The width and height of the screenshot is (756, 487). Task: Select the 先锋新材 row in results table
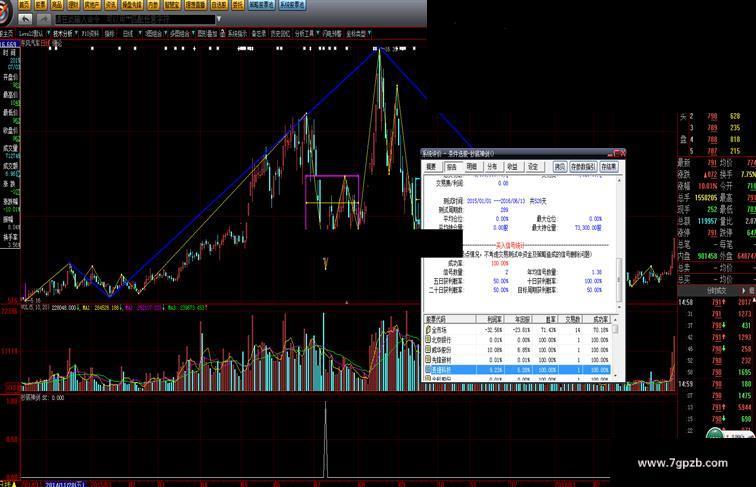(x=517, y=360)
